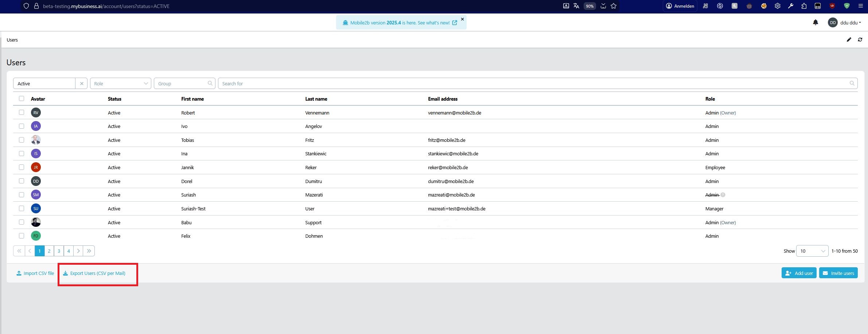This screenshot has width=868, height=334.
Task: Click the pencil edit icon
Action: (849, 40)
